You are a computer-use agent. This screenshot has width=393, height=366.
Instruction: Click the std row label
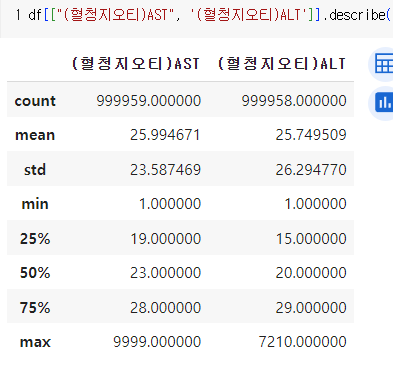[35, 170]
